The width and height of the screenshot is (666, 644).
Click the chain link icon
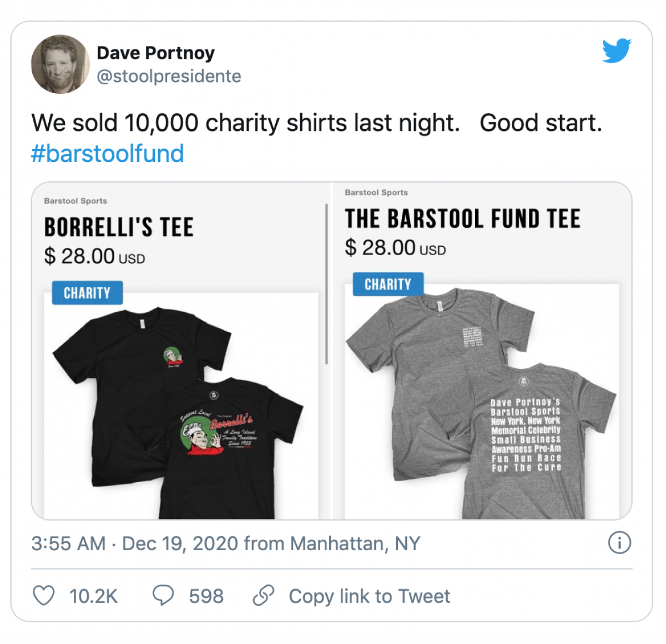click(264, 596)
